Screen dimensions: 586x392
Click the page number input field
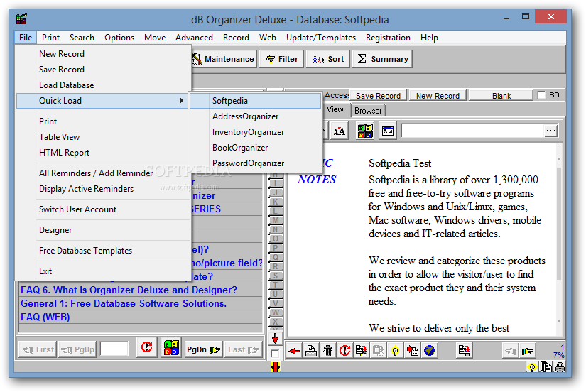pyautogui.click(x=114, y=349)
